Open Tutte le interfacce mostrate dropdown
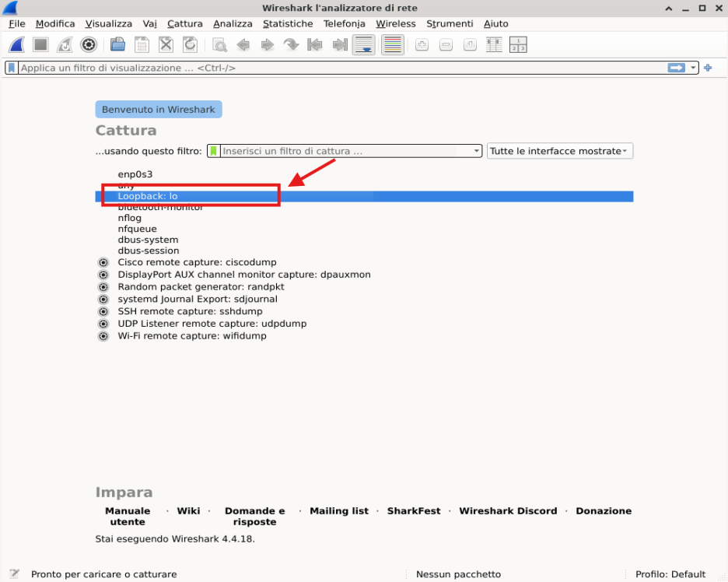728x582 pixels. [559, 151]
